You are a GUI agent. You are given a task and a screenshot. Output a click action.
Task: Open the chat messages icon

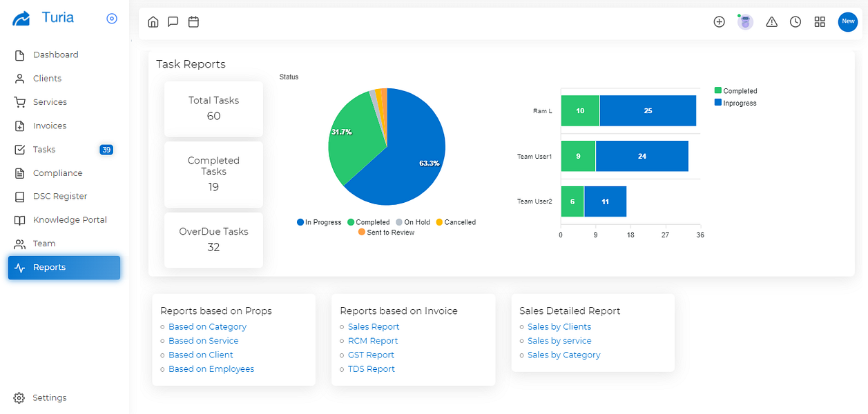(173, 22)
